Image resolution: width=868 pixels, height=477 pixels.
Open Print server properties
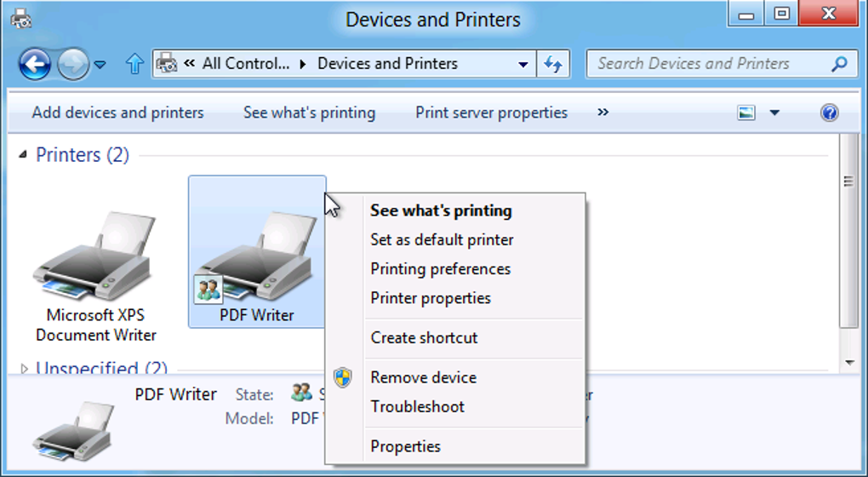point(492,112)
